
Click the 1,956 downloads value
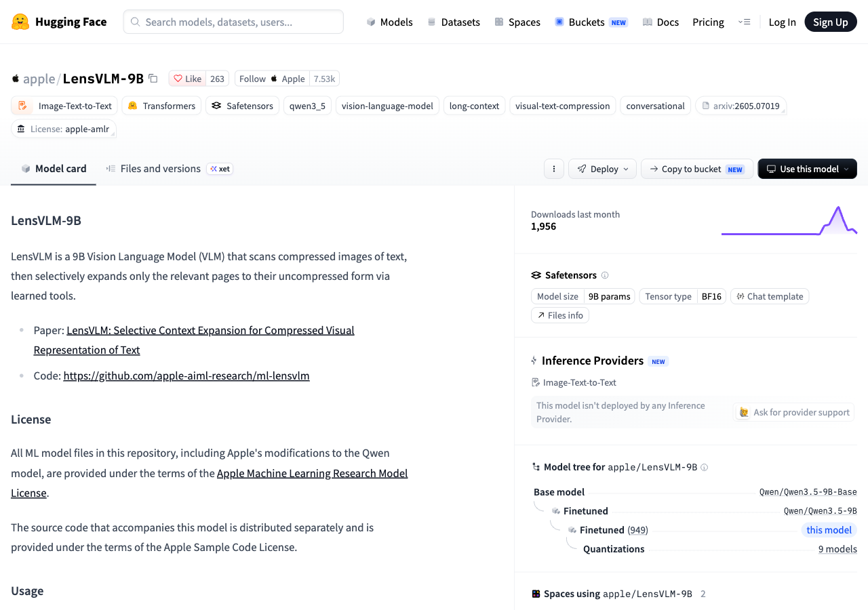[x=543, y=226]
